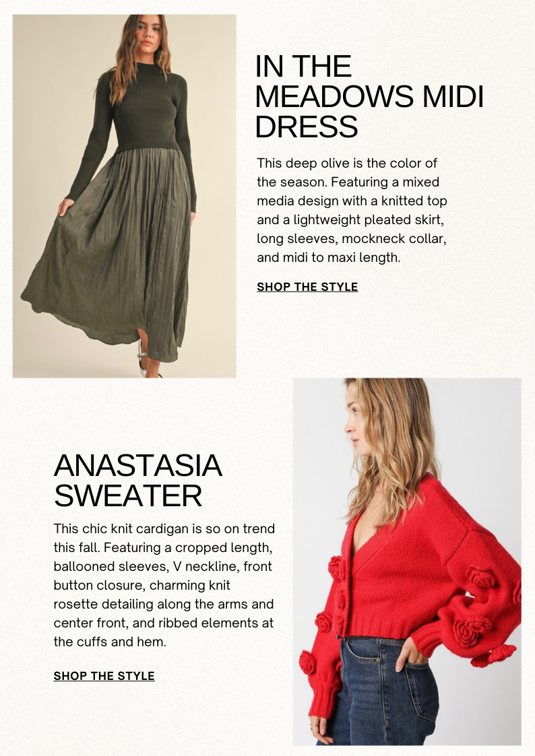535x756 pixels.
Task: Select the red cardigan product photo
Action: pyautogui.click(x=407, y=561)
